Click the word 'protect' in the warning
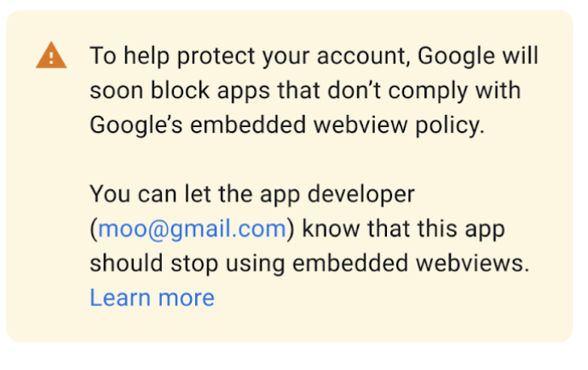The image size is (588, 370). (216, 57)
